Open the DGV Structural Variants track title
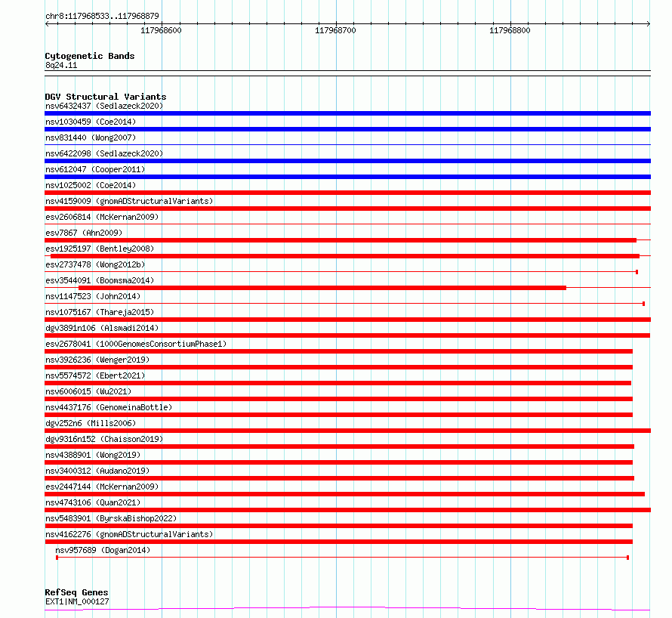 (x=106, y=97)
